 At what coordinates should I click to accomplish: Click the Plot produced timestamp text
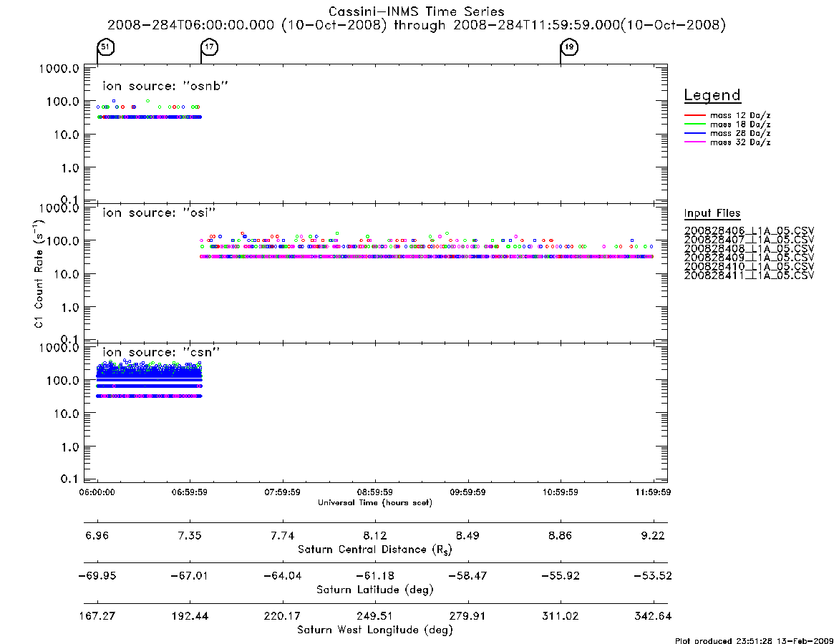coord(755,640)
